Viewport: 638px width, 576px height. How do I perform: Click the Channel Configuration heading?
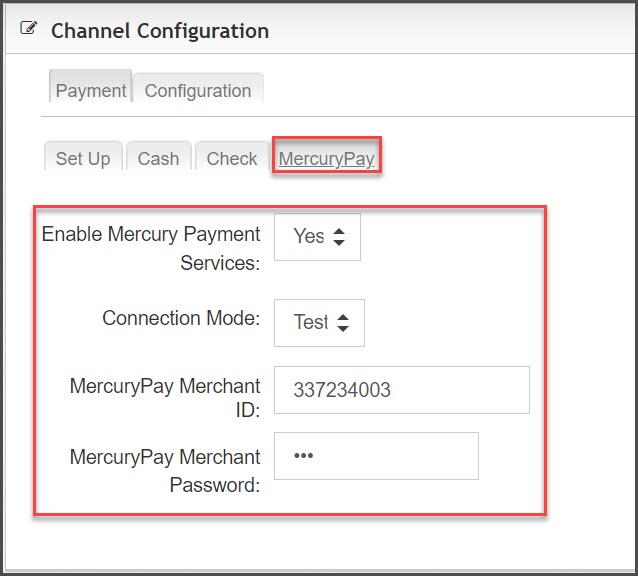pos(160,31)
